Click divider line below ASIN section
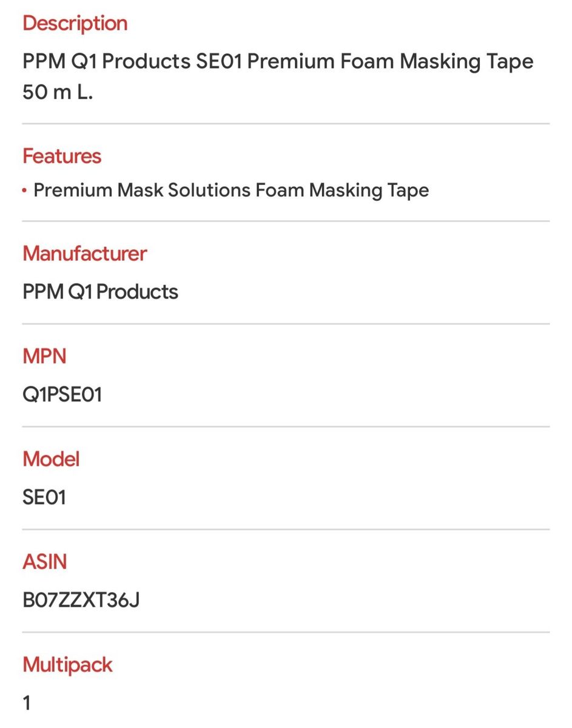572x728 pixels. point(286,632)
